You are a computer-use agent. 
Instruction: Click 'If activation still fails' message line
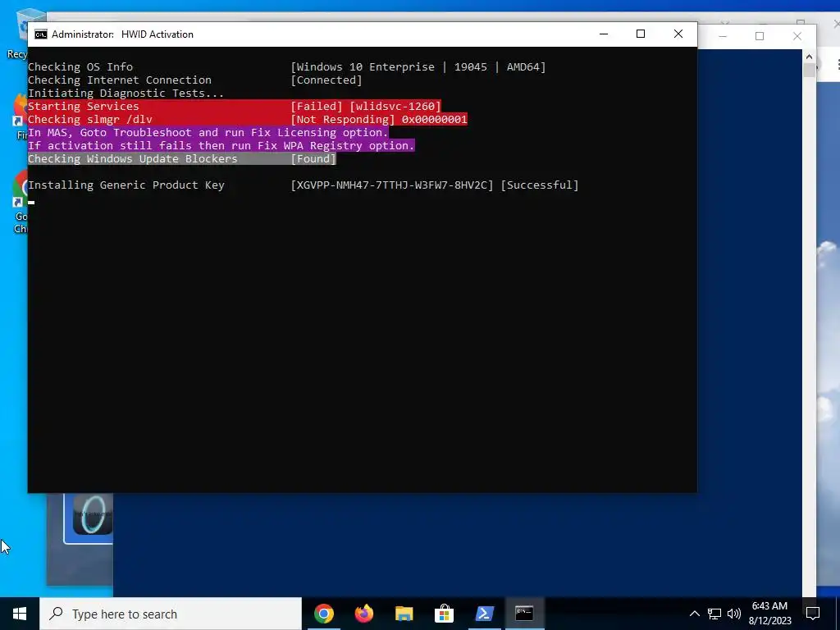[x=221, y=146]
